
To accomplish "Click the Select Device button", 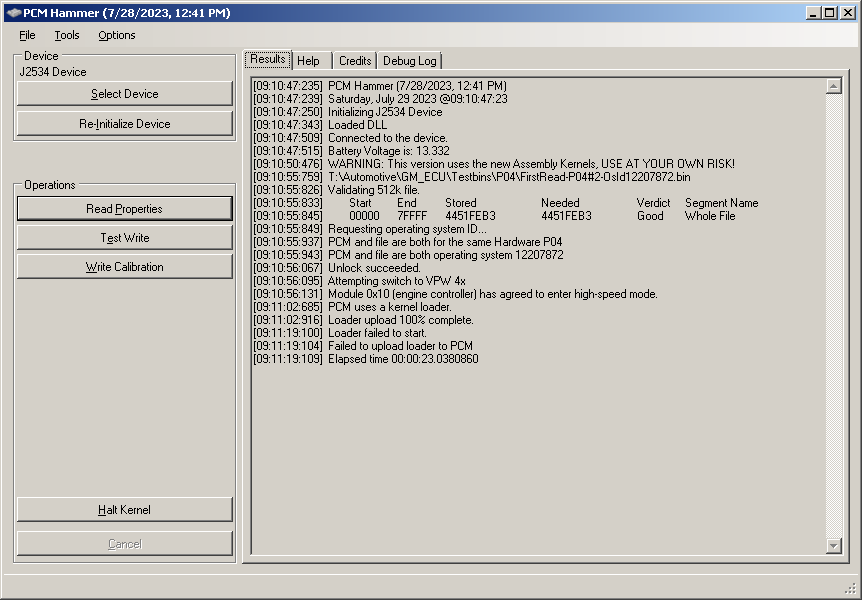I will (125, 94).
